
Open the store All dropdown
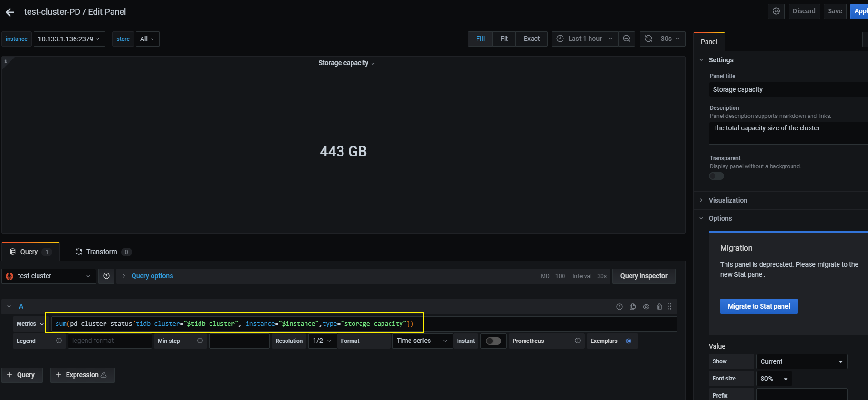[147, 39]
